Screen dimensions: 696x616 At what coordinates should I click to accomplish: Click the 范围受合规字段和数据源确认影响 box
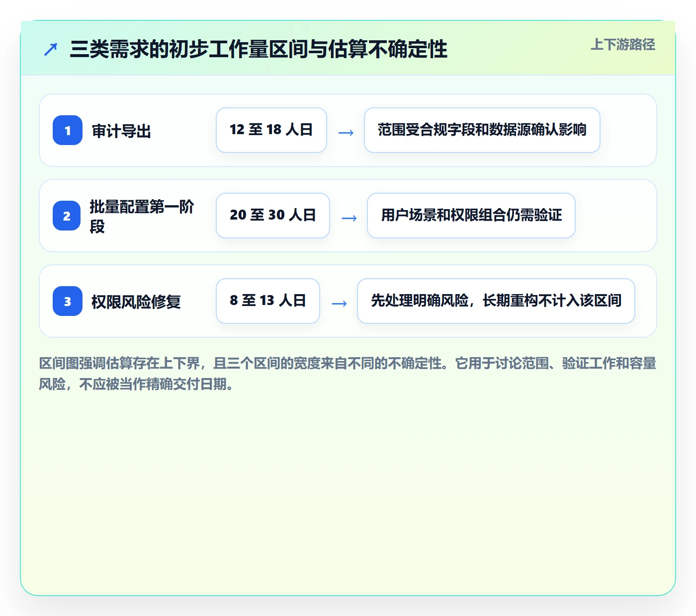(482, 130)
